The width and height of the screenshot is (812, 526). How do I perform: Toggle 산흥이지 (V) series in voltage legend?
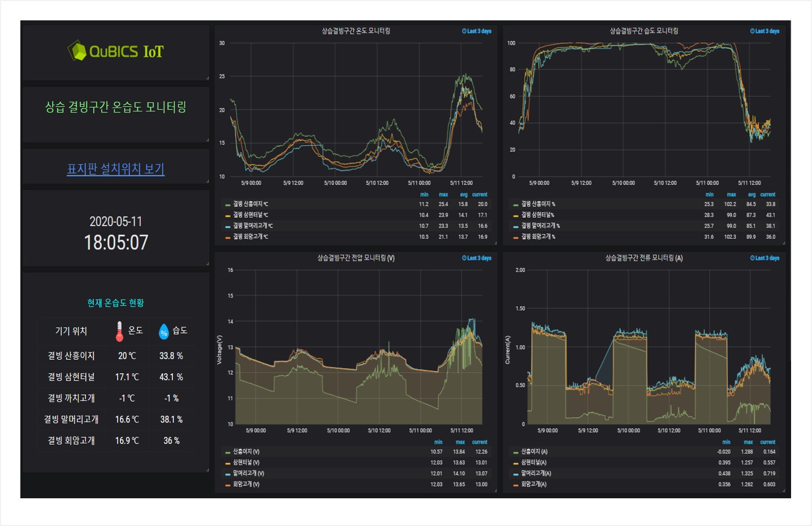point(246,452)
